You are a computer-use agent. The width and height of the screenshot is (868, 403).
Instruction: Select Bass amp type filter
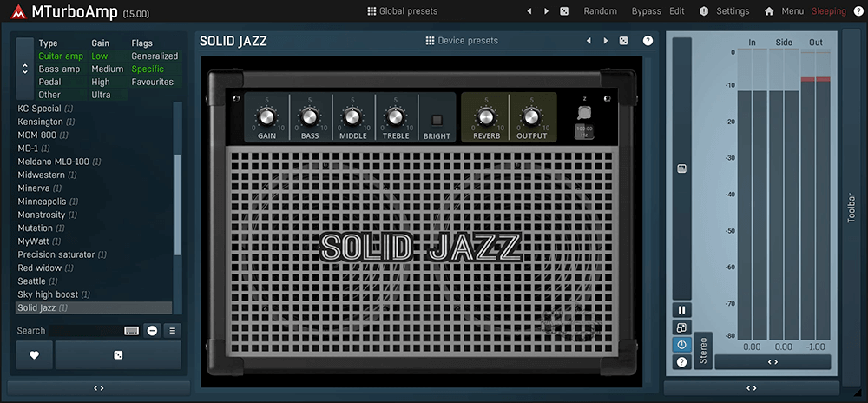point(59,69)
